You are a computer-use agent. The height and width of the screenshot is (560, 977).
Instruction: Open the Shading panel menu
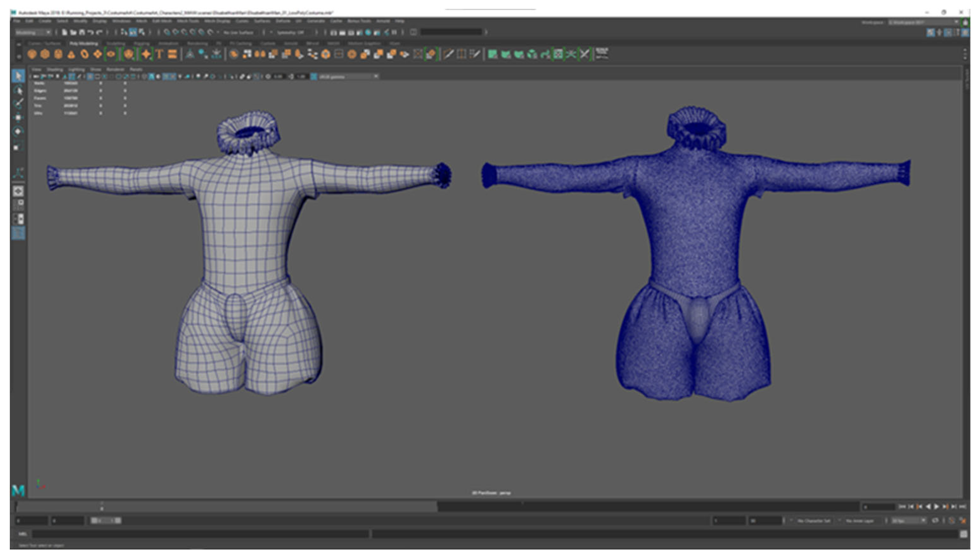54,70
